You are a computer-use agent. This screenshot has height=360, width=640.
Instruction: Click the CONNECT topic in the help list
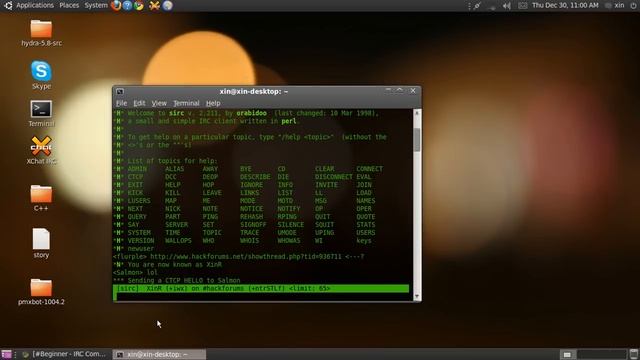[x=369, y=169]
